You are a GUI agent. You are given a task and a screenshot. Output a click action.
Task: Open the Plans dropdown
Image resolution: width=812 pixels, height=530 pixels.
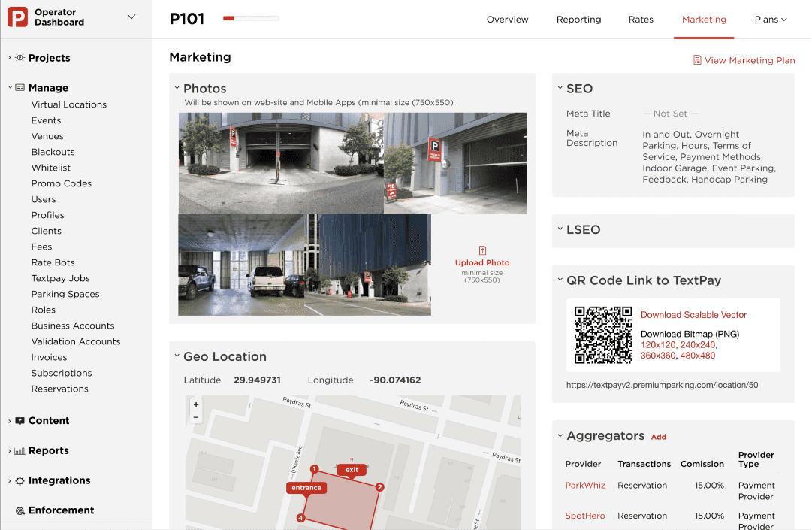coord(771,19)
